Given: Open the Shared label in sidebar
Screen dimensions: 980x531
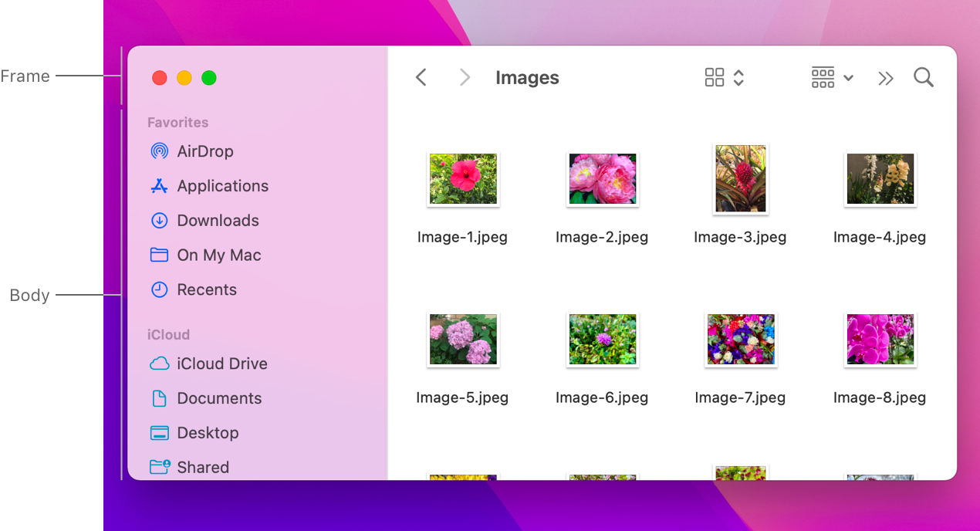Looking at the screenshot, I should click(x=203, y=467).
